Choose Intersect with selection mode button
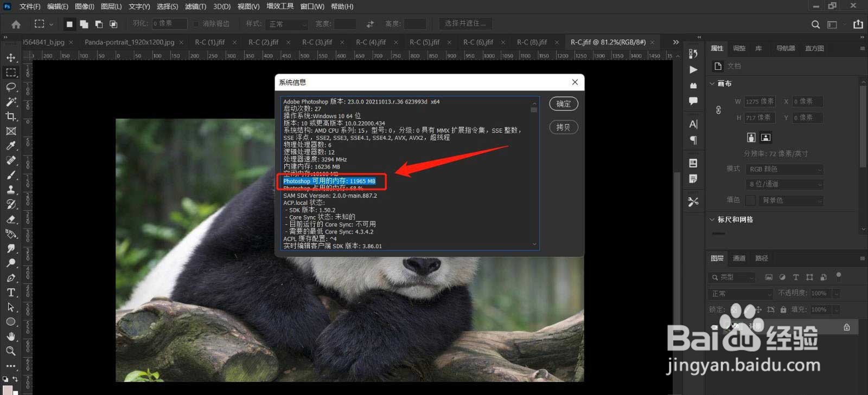The height and width of the screenshot is (395, 868). (x=113, y=24)
